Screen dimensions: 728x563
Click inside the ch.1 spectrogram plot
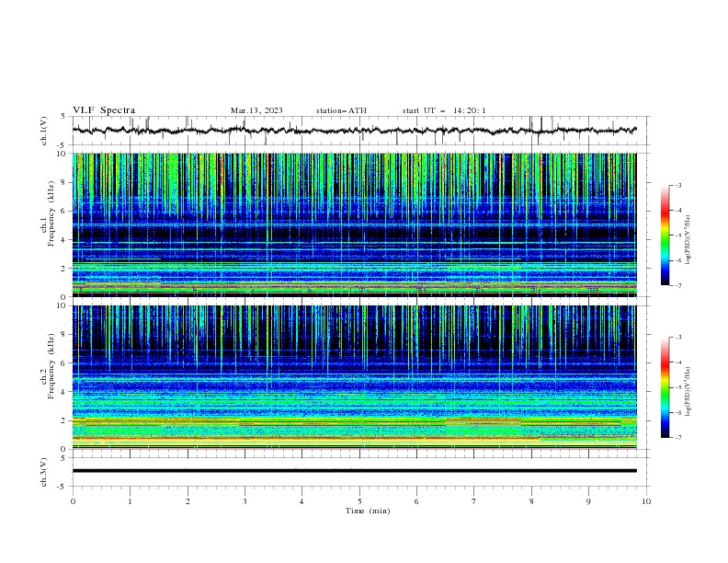[x=354, y=224]
